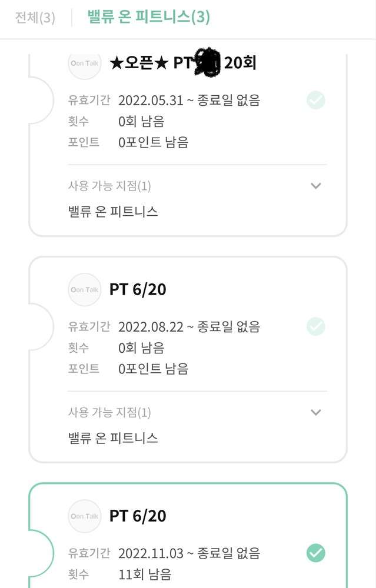Switch to the 전체(3) tab
This screenshot has height=588, width=376.
[x=35, y=18]
